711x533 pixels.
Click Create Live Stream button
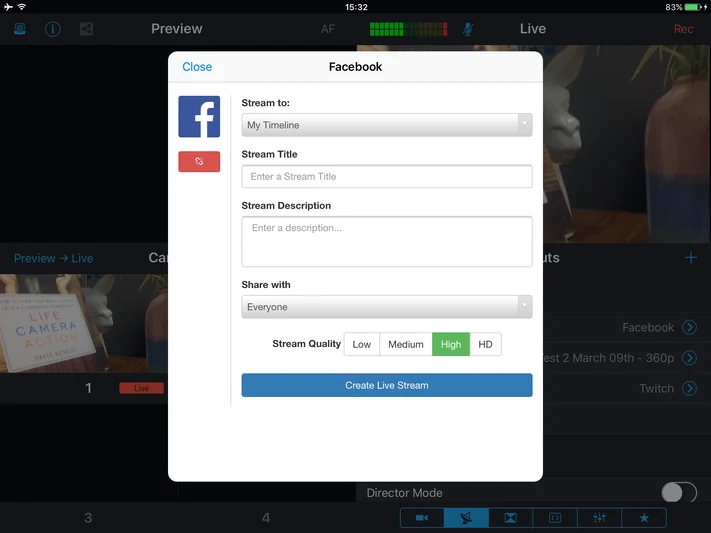[x=387, y=385]
